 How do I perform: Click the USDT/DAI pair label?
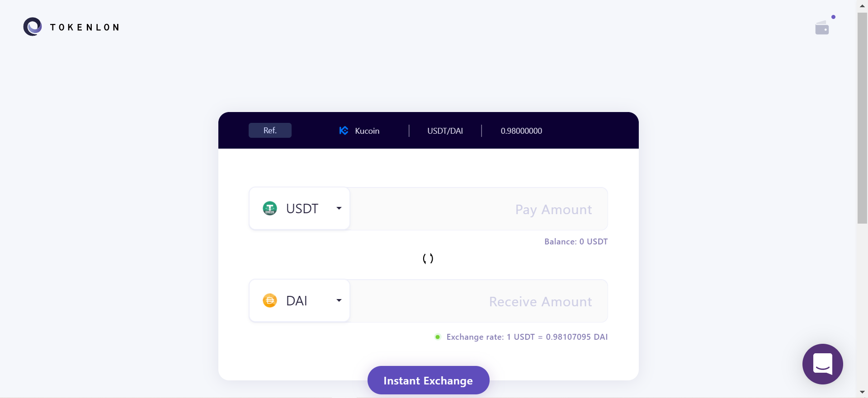pos(445,131)
